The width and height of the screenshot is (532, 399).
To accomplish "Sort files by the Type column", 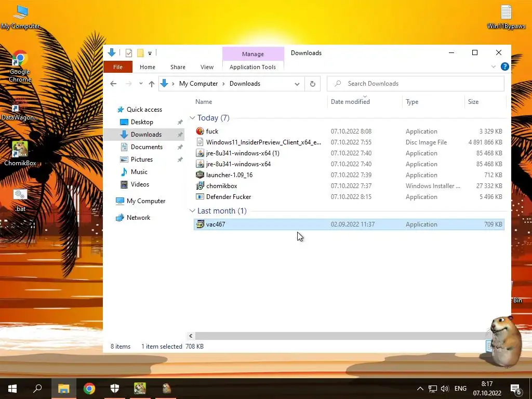I will click(x=412, y=102).
